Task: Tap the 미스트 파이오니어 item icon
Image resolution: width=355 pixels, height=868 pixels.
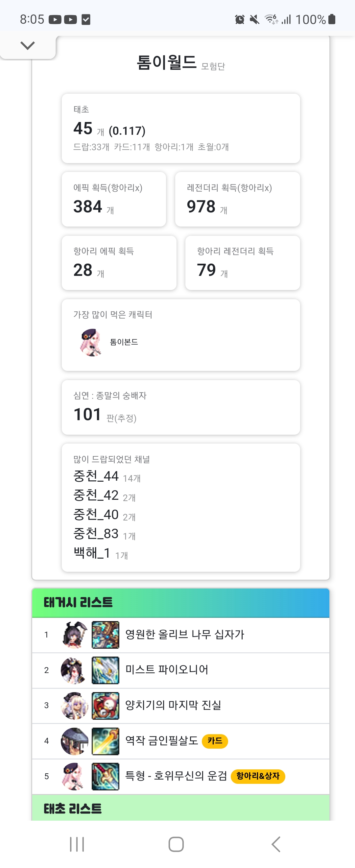Action: coord(106,670)
